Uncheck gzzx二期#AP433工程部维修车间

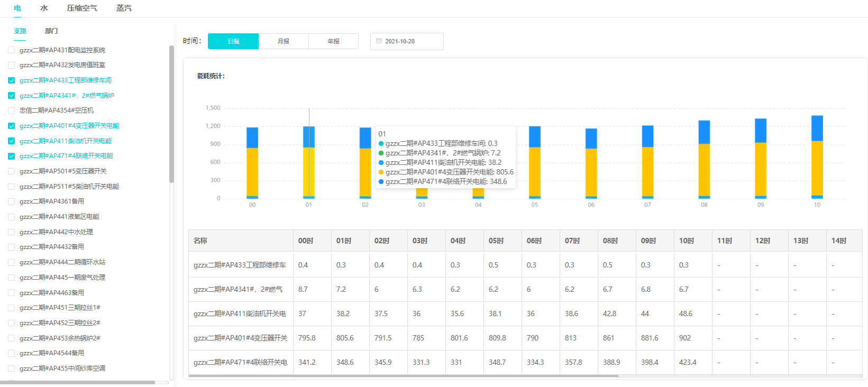11,80
